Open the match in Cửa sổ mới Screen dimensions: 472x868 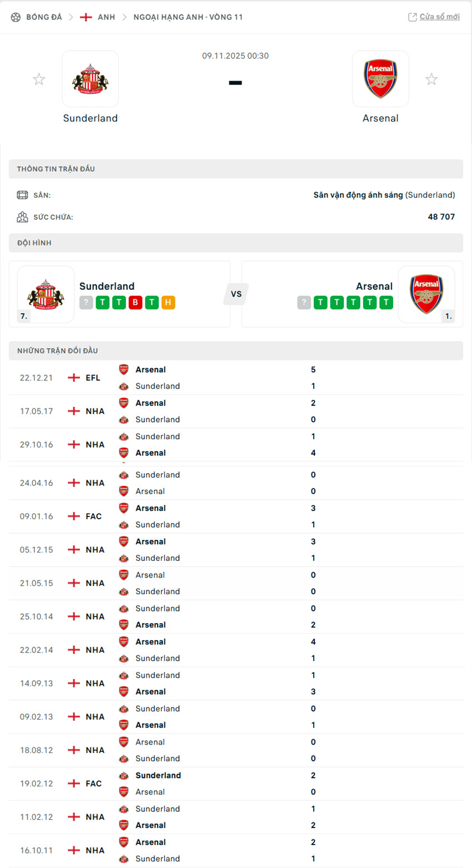pos(438,17)
